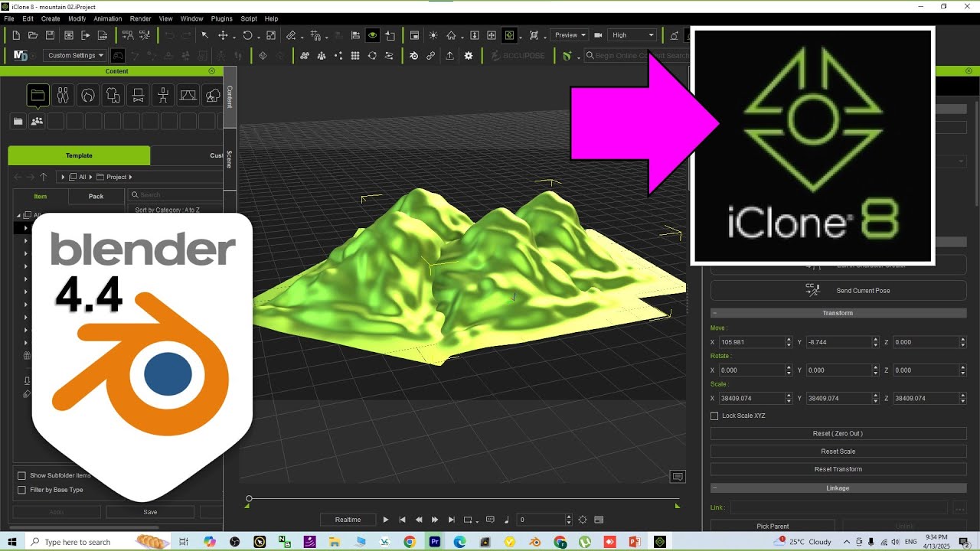The height and width of the screenshot is (551, 980).
Task: Click the sun lighting icon in toolbar
Action: (433, 35)
